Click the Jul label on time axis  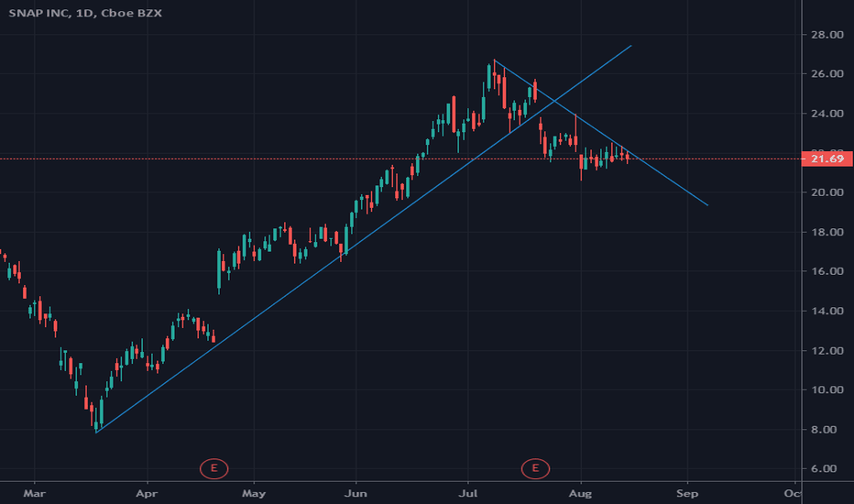[468, 494]
